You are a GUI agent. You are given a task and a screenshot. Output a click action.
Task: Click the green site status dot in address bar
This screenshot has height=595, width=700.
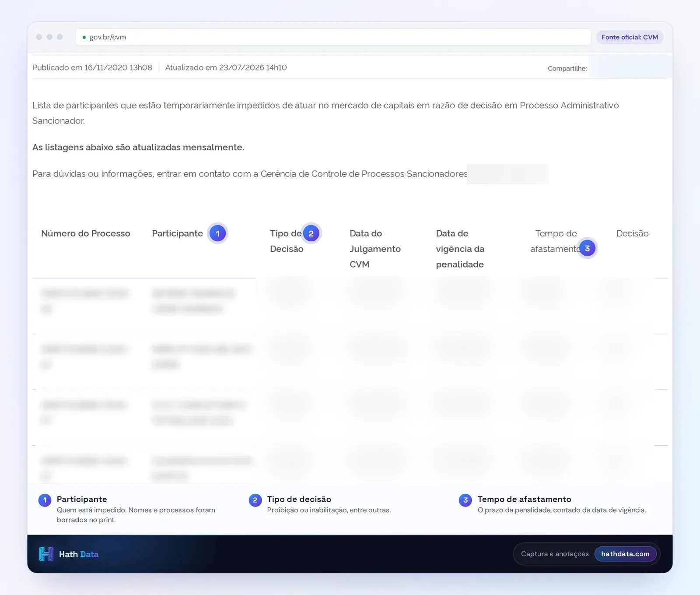pos(84,37)
